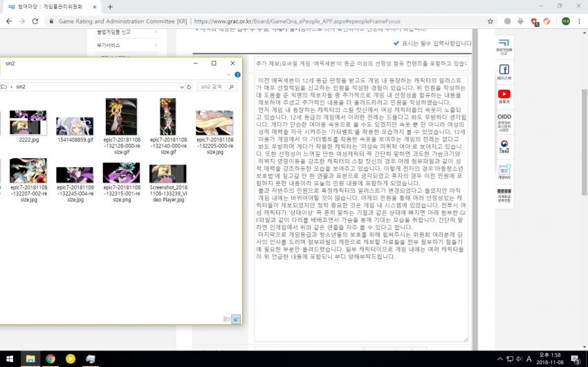
Task: Open the Chrome three-dot menu
Action: [x=579, y=21]
